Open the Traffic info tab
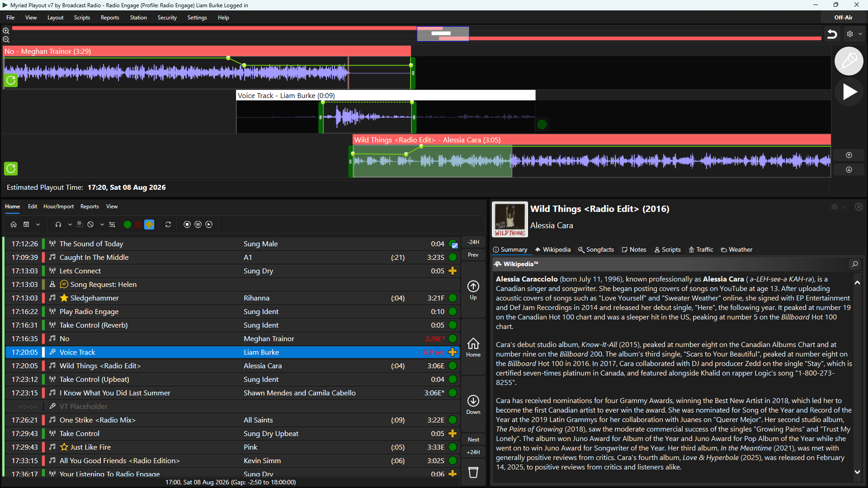Screen dimensions: 868x488 (701, 250)
